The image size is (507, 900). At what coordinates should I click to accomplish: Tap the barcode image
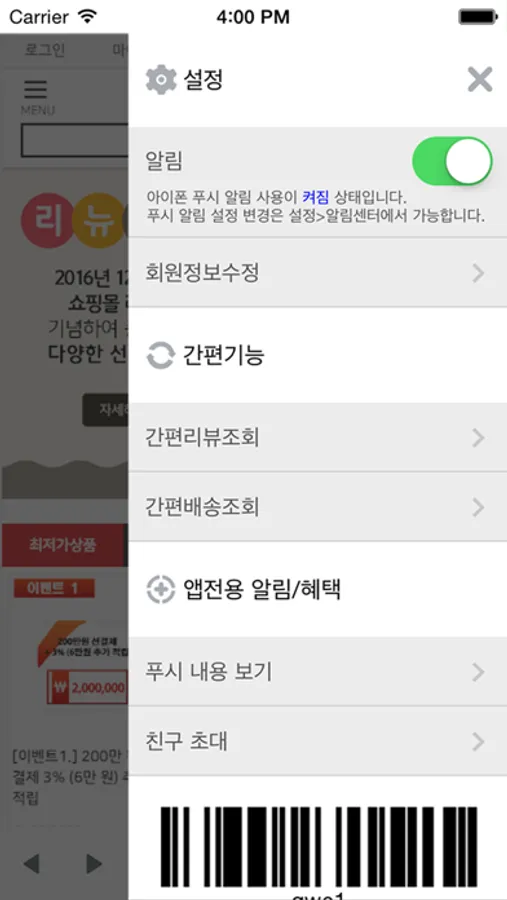tap(319, 847)
